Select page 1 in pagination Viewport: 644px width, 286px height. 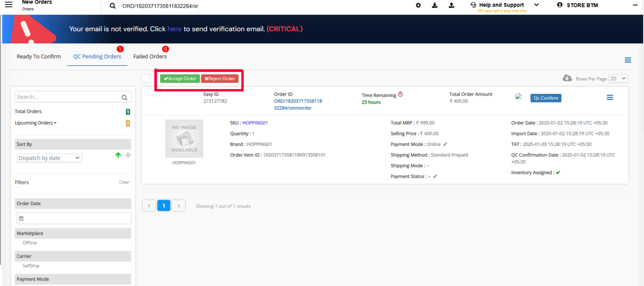[164, 206]
